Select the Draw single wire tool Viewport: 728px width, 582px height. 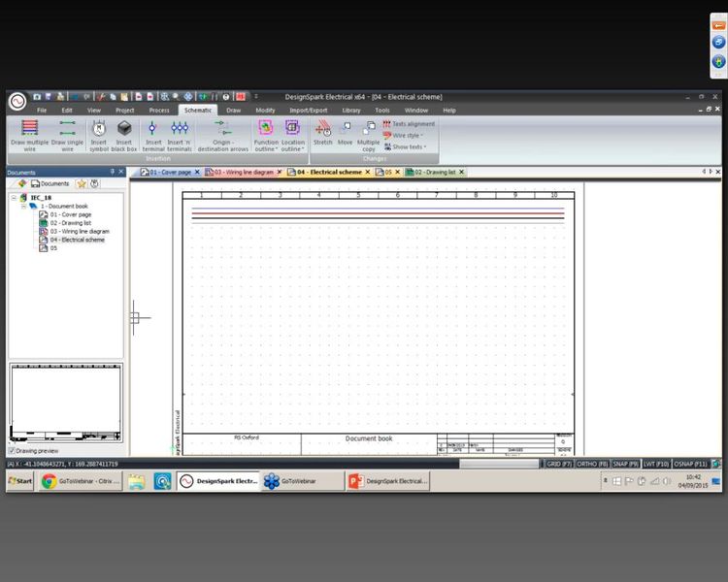pos(67,135)
